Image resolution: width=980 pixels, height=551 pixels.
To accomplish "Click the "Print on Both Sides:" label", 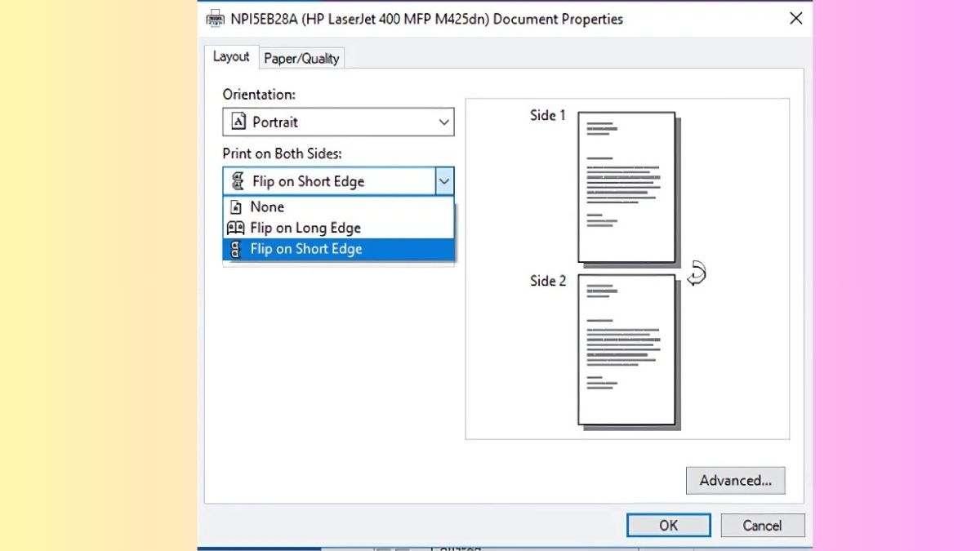I will click(x=282, y=153).
